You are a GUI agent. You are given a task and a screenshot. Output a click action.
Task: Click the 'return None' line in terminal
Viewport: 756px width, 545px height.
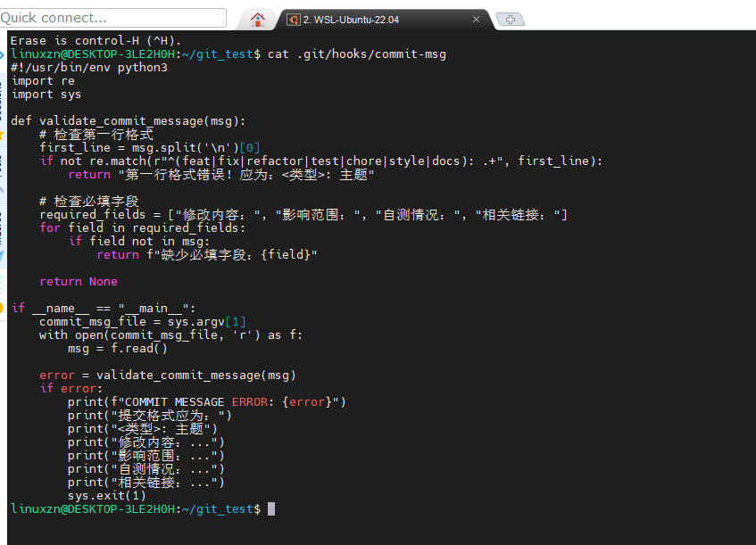pyautogui.click(x=79, y=281)
